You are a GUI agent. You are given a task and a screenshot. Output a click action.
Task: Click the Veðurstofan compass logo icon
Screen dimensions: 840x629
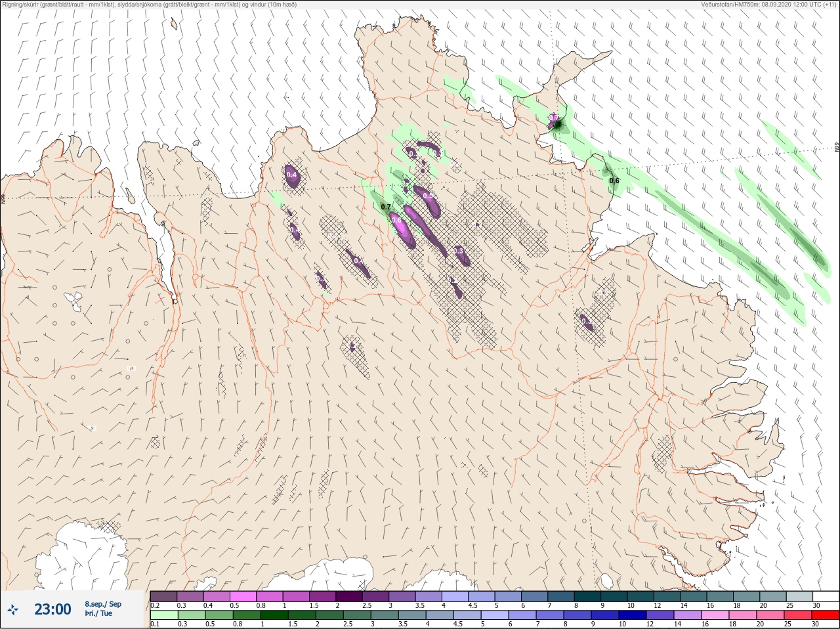pyautogui.click(x=13, y=610)
